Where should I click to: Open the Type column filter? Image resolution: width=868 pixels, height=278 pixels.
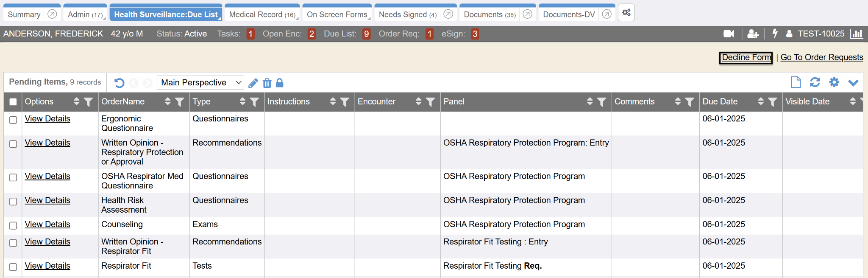coord(254,102)
